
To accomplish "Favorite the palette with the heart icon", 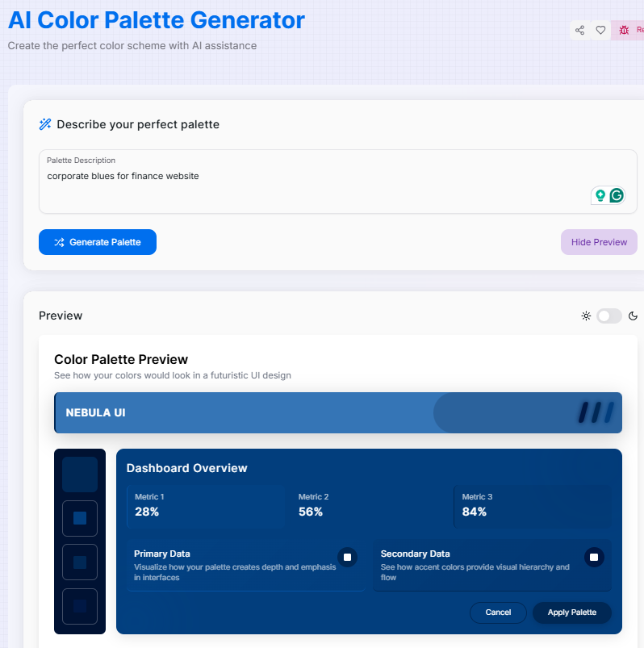I will [600, 29].
